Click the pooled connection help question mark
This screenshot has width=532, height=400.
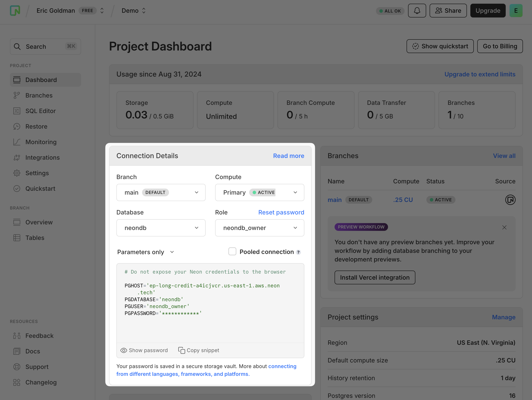click(299, 252)
